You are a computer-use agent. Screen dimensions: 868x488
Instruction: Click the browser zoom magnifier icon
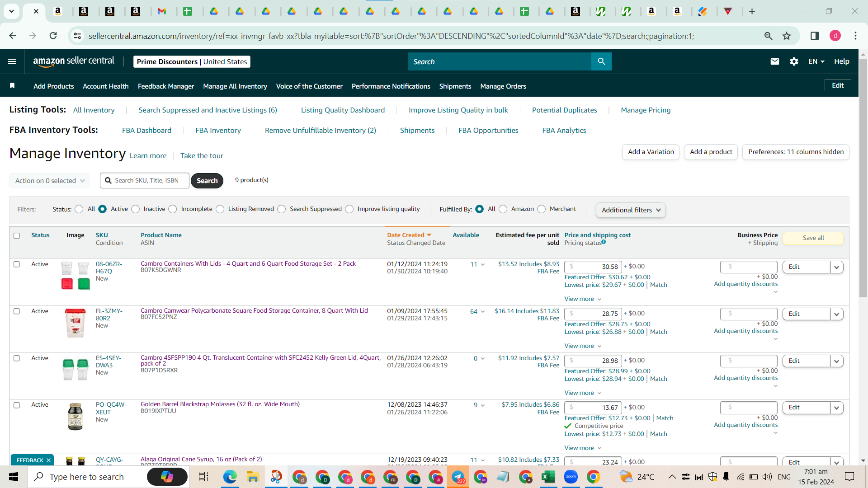[x=768, y=36]
